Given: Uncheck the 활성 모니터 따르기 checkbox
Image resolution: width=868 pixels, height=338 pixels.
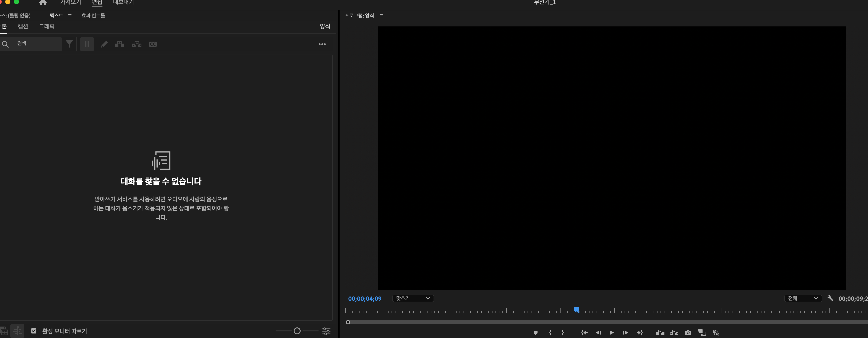Looking at the screenshot, I should 34,331.
